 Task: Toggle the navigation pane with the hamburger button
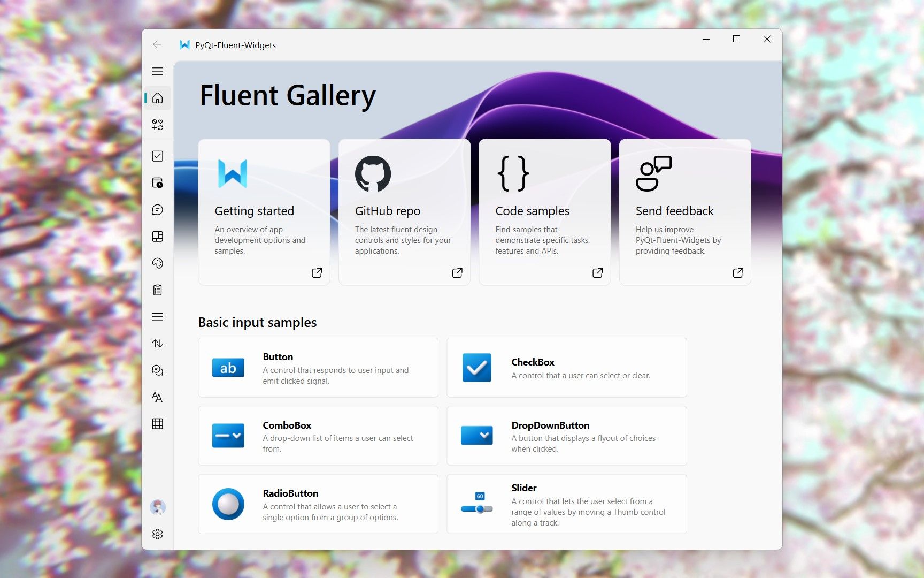pyautogui.click(x=157, y=71)
